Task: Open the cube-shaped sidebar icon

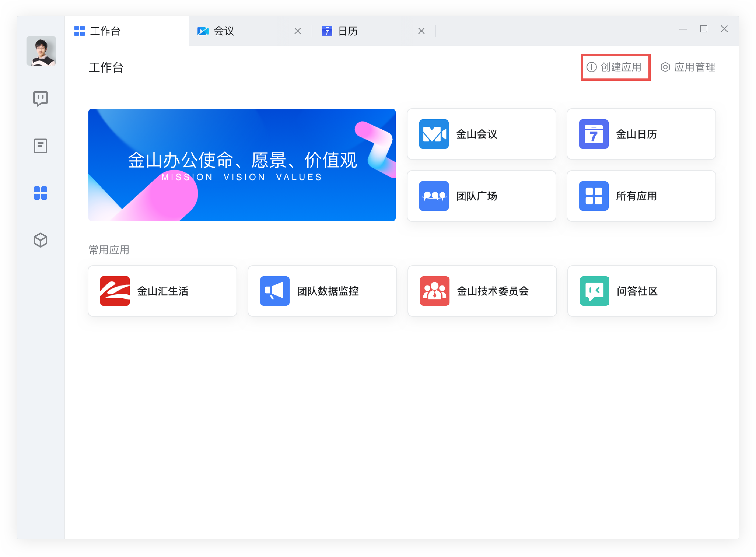Action: [40, 240]
